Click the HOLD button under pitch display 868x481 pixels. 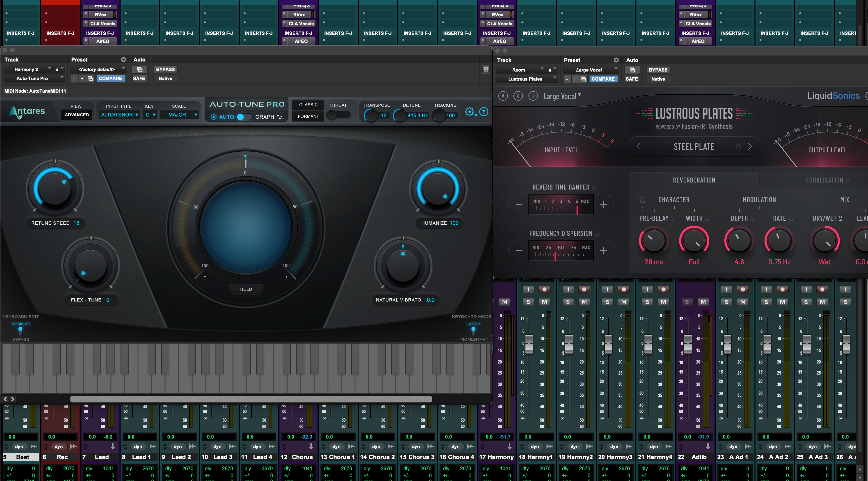pyautogui.click(x=246, y=289)
